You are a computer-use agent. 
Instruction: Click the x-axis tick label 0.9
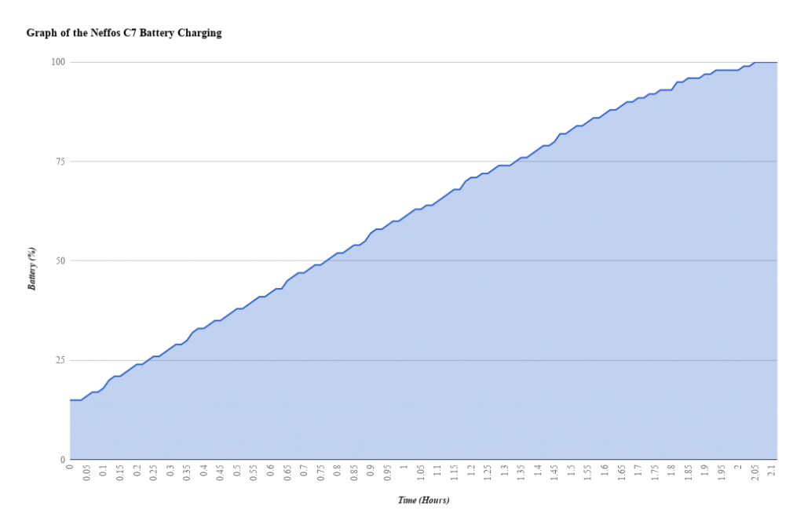click(371, 471)
